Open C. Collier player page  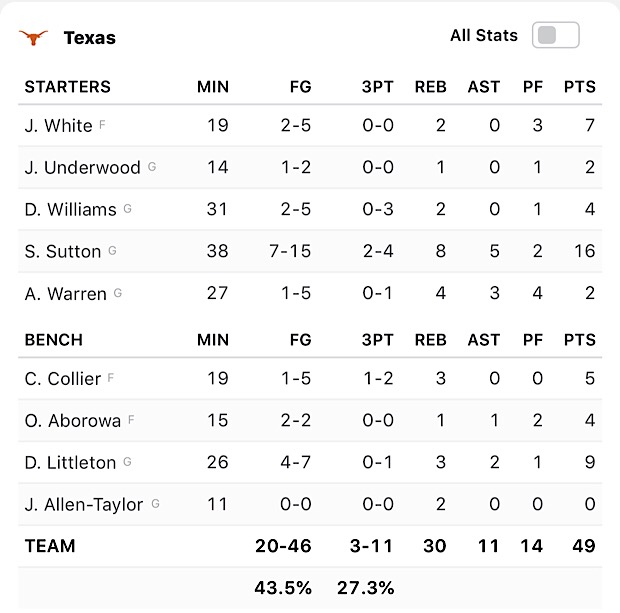click(63, 379)
